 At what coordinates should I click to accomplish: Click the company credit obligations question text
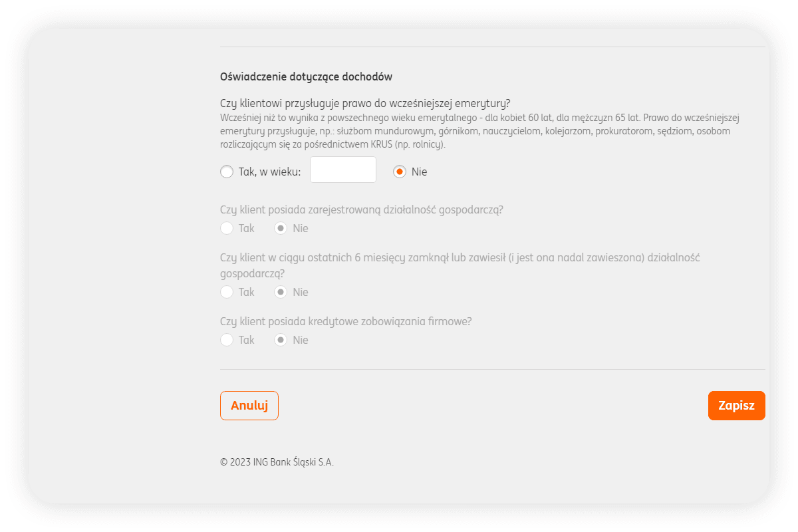click(346, 321)
